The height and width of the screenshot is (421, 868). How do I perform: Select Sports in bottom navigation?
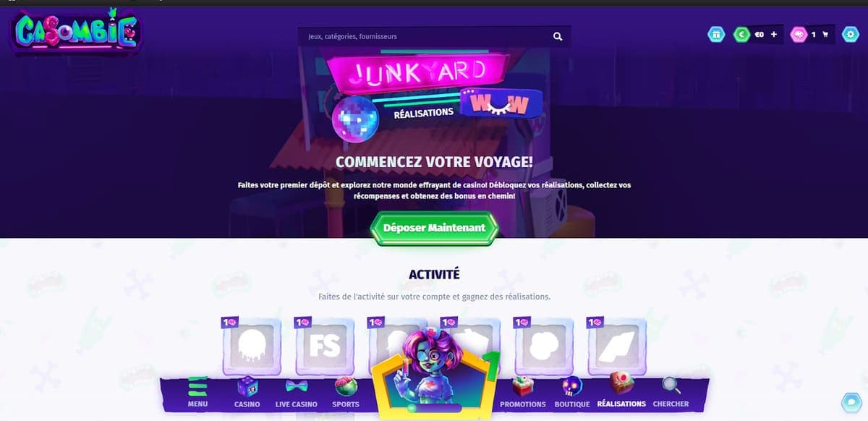click(x=346, y=392)
